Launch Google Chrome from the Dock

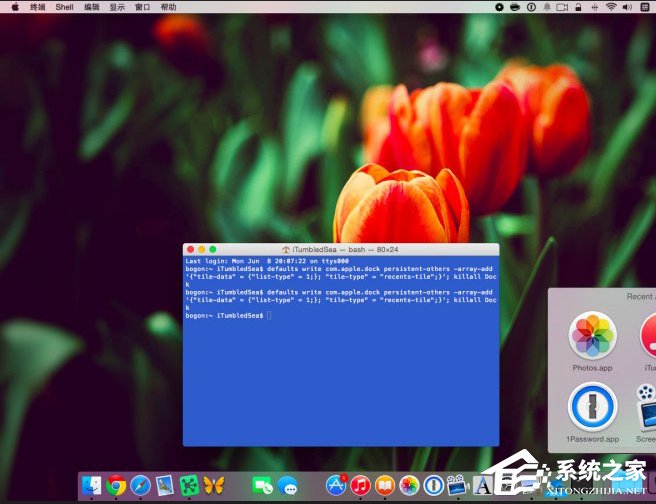coord(117,486)
